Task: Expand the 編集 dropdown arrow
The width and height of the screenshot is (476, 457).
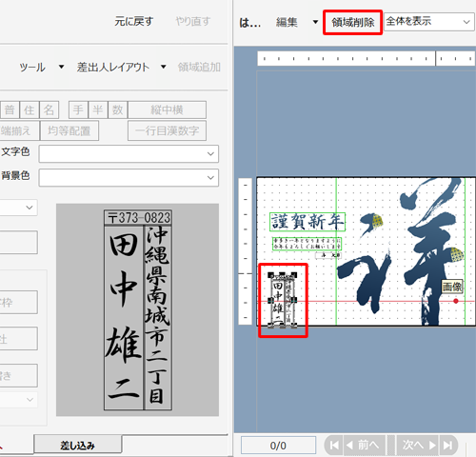Action: pyautogui.click(x=315, y=22)
